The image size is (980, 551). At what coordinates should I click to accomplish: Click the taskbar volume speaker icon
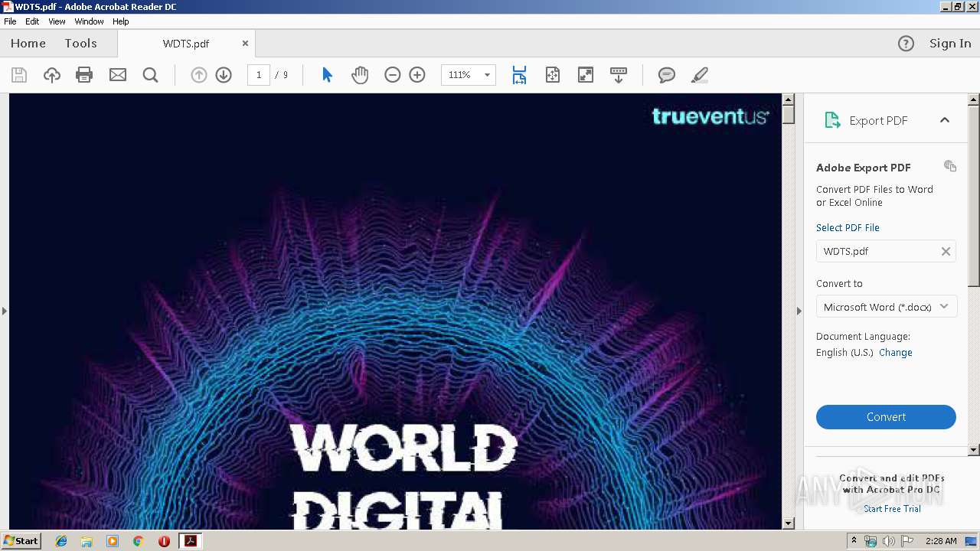pyautogui.click(x=888, y=541)
